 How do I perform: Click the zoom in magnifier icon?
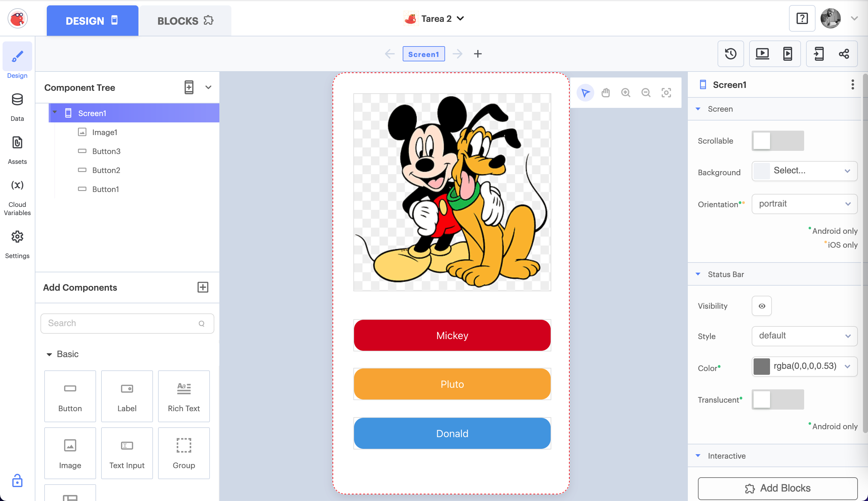626,93
